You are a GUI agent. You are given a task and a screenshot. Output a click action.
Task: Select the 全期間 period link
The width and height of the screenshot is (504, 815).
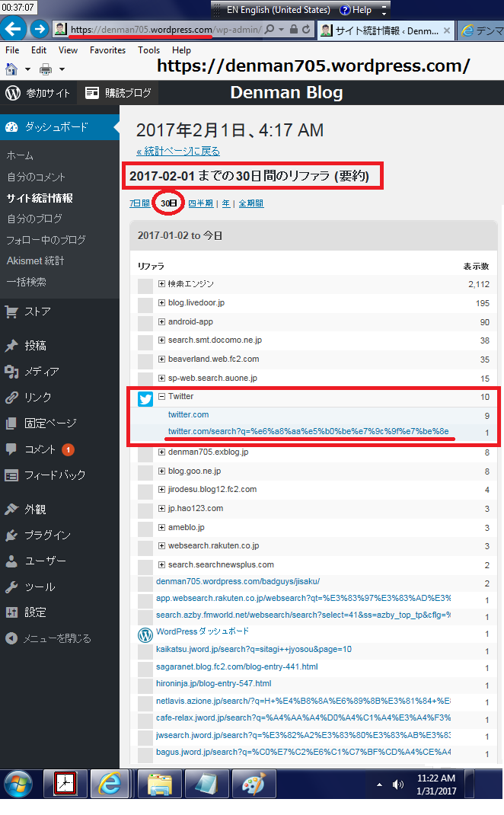pos(251,203)
